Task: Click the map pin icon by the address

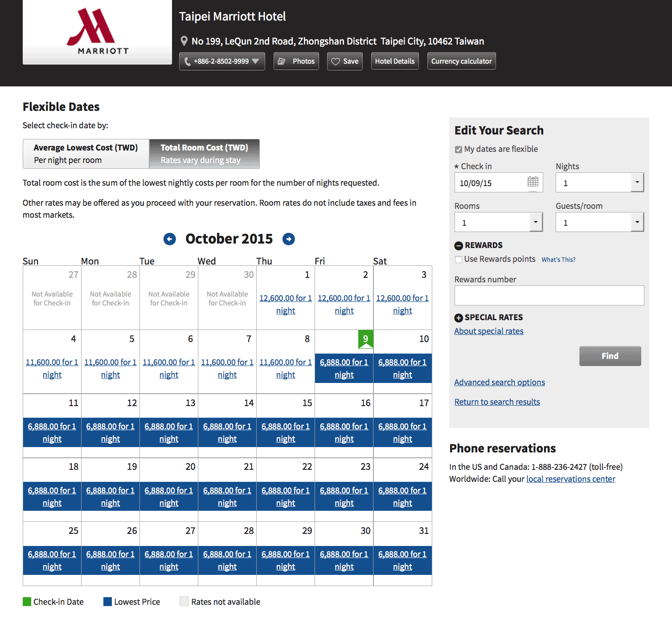Action: click(x=184, y=41)
